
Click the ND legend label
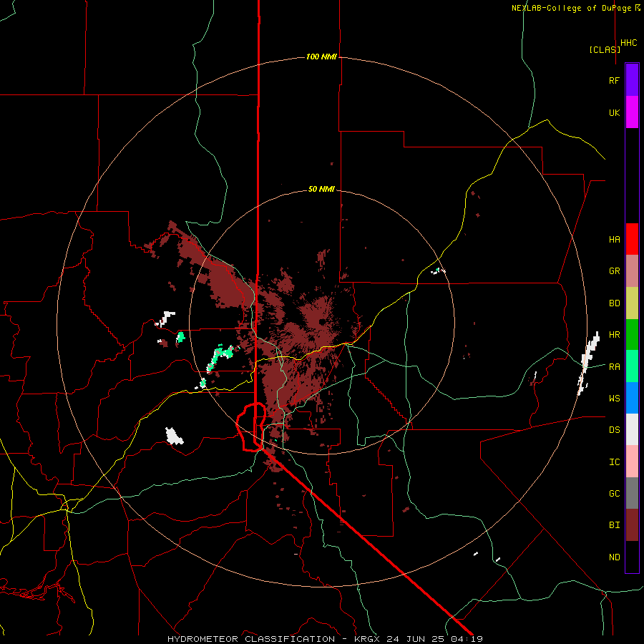point(614,557)
